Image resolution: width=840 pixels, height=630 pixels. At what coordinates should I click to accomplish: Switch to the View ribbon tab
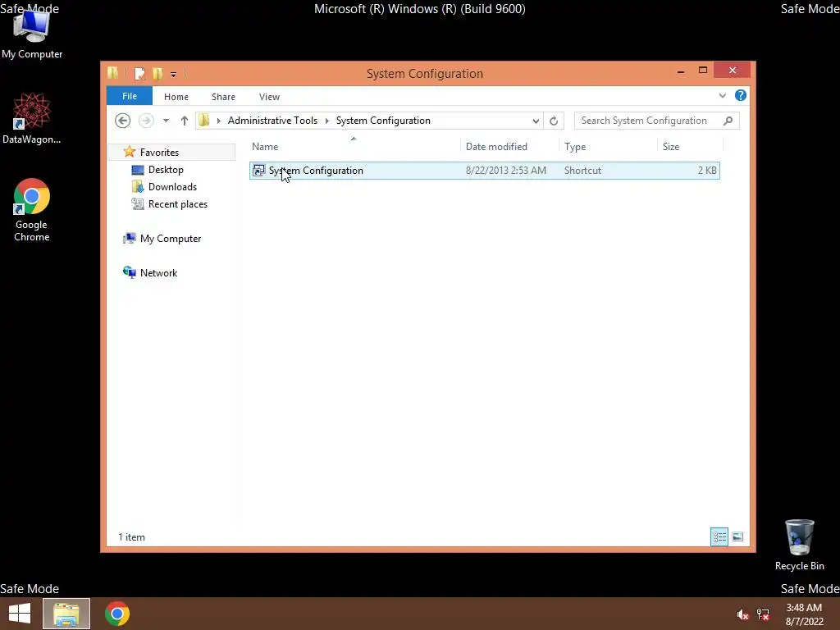(x=269, y=97)
